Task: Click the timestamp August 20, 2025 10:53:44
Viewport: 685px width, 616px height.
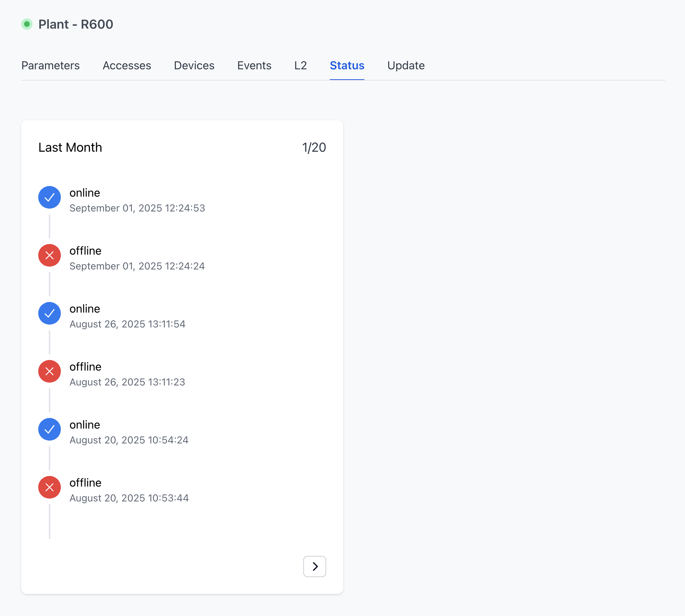Action: [x=129, y=498]
